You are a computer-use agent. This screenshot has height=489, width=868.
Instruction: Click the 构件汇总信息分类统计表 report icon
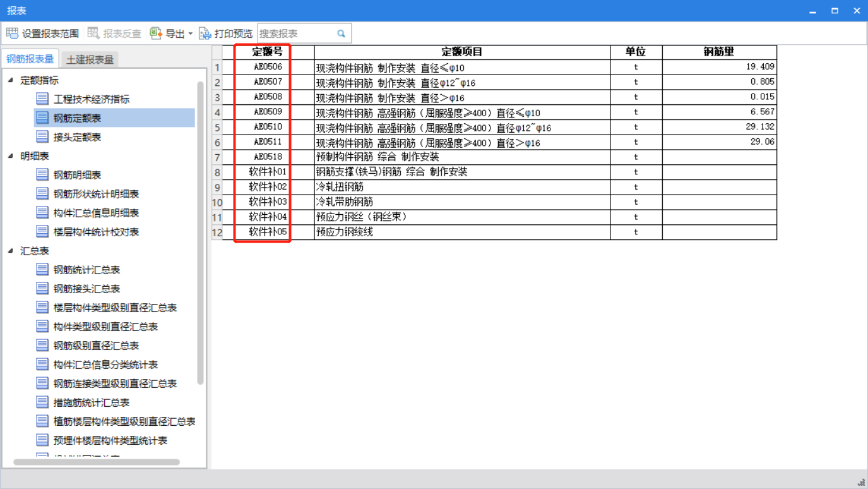point(42,364)
